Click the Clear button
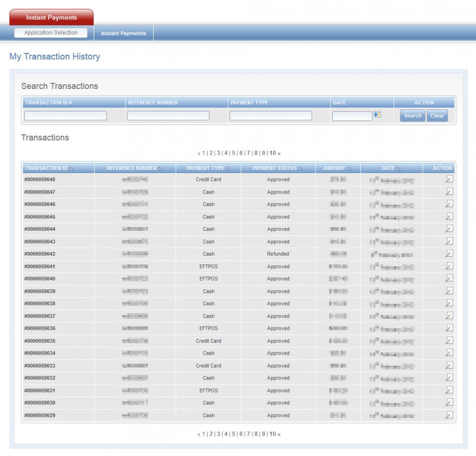Image resolution: width=476 pixels, height=456 pixels. tap(437, 116)
